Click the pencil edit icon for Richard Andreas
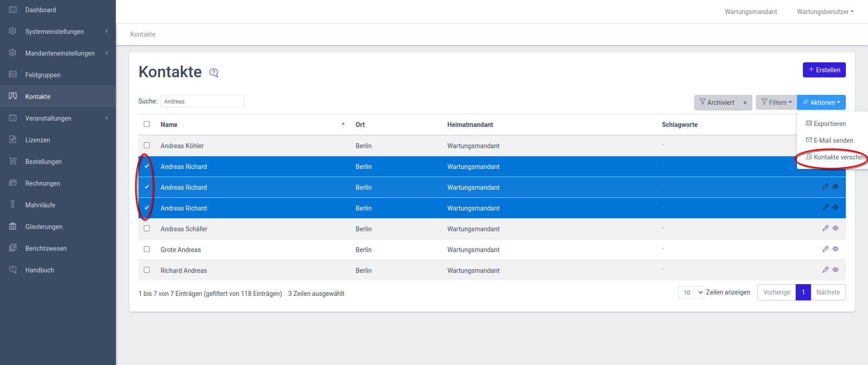 click(x=825, y=270)
